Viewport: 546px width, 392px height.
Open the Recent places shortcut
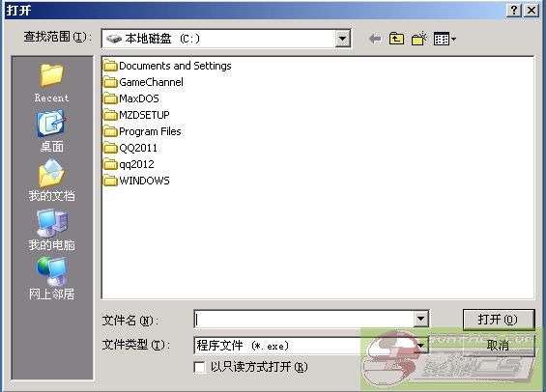pyautogui.click(x=51, y=83)
